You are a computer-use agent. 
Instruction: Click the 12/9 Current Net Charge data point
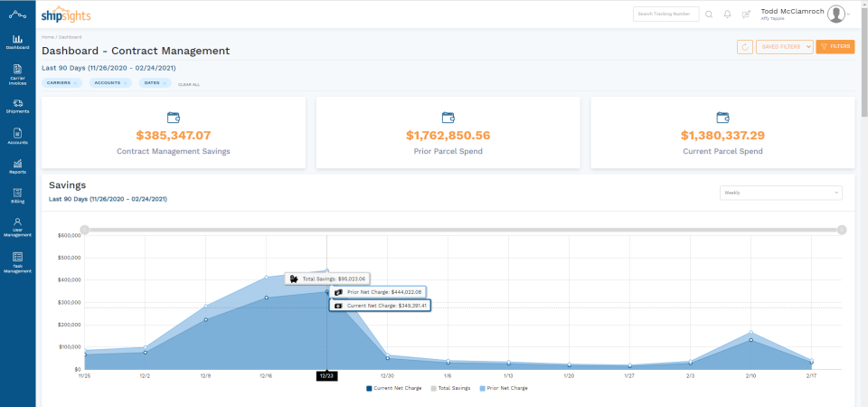(205, 319)
